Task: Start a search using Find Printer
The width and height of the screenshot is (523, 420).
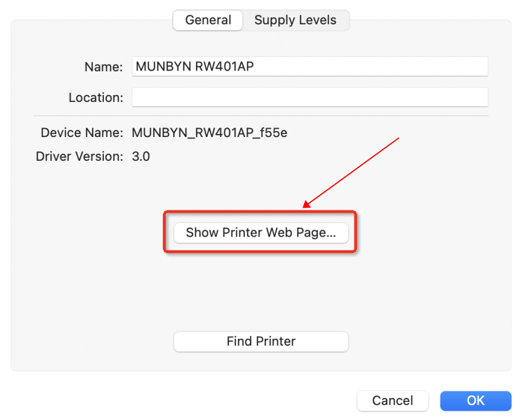Action: 261,341
